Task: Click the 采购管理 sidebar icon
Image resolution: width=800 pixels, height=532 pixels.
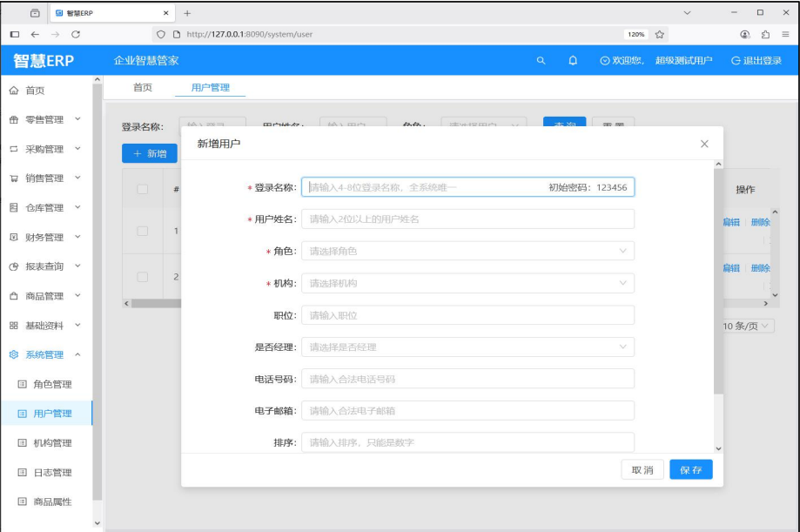Action: [x=14, y=149]
